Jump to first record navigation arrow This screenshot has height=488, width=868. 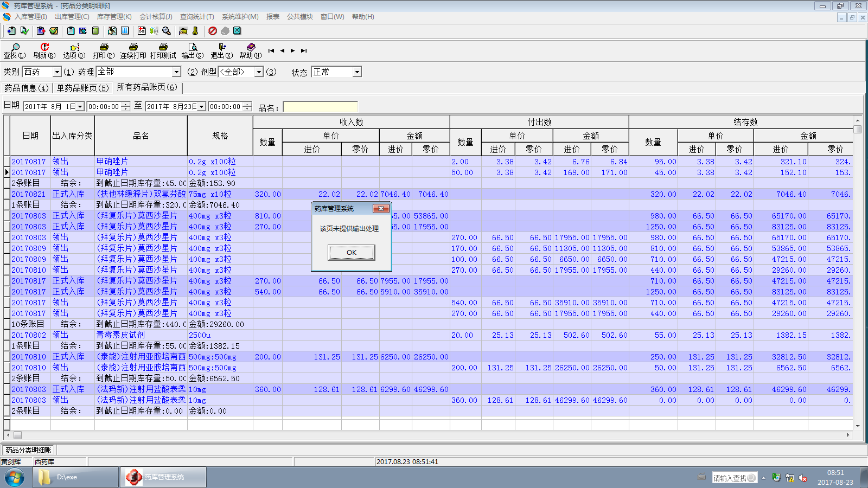271,50
